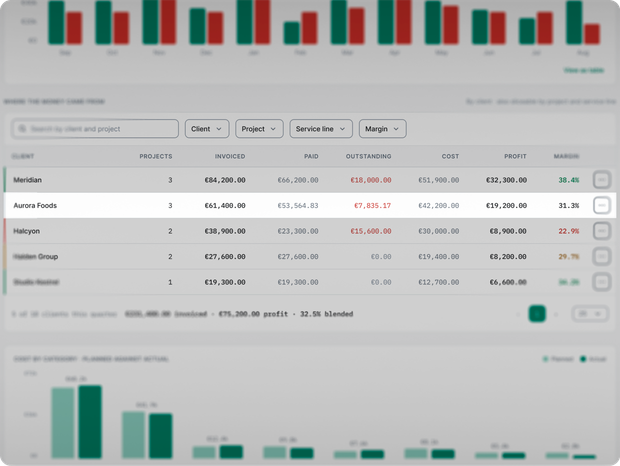620x466 pixels.
Task: Select the current green page number button
Action: [537, 314]
